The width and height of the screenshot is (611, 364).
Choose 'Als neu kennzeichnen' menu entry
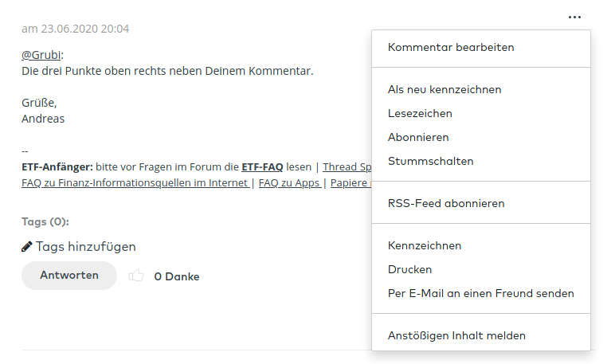pyautogui.click(x=445, y=90)
